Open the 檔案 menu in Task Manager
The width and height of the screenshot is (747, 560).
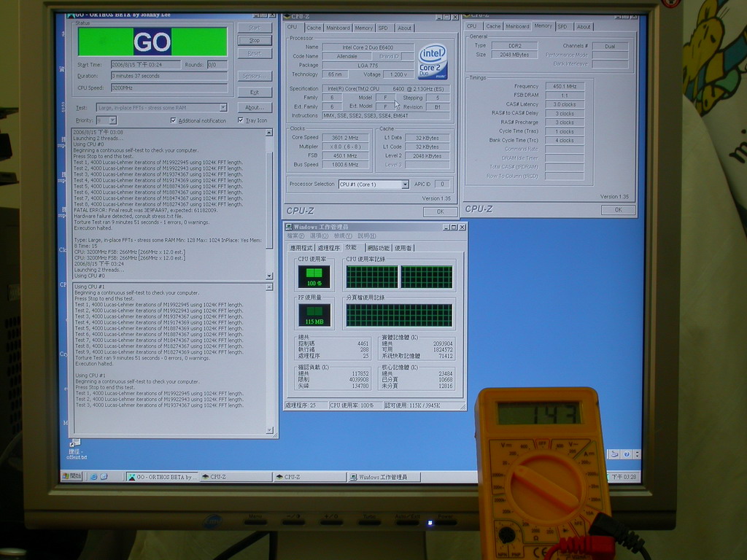tap(296, 236)
